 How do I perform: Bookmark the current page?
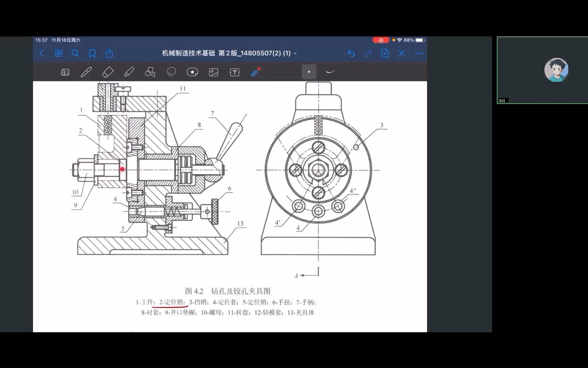tap(92, 53)
